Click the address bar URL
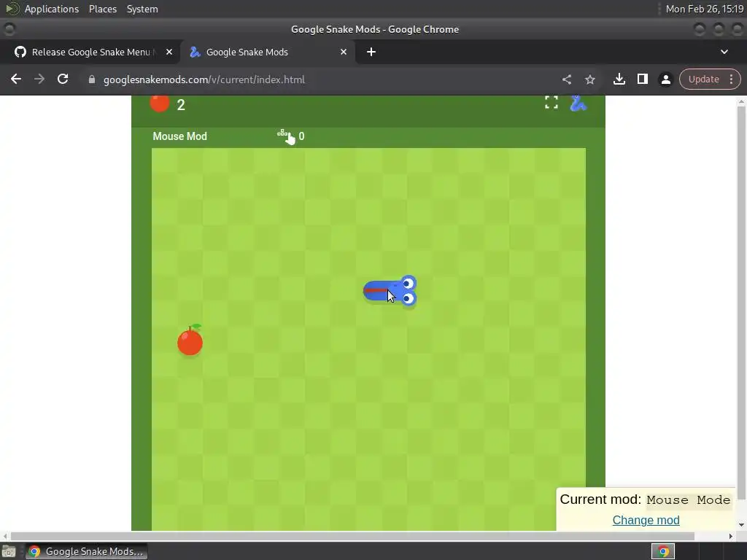Image resolution: width=747 pixels, height=560 pixels. 204,79
